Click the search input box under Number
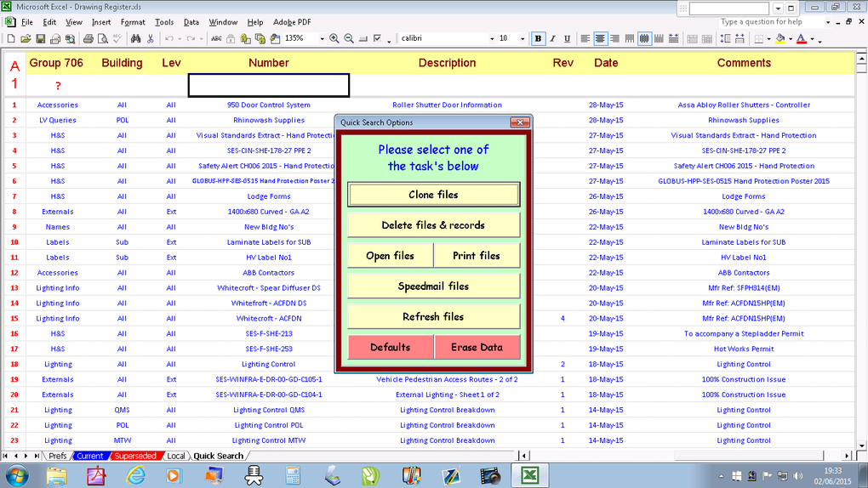The width and height of the screenshot is (868, 488). (268, 85)
